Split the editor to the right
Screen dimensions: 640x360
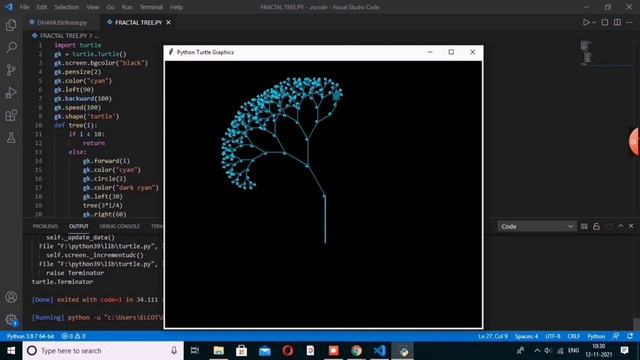[x=617, y=22]
